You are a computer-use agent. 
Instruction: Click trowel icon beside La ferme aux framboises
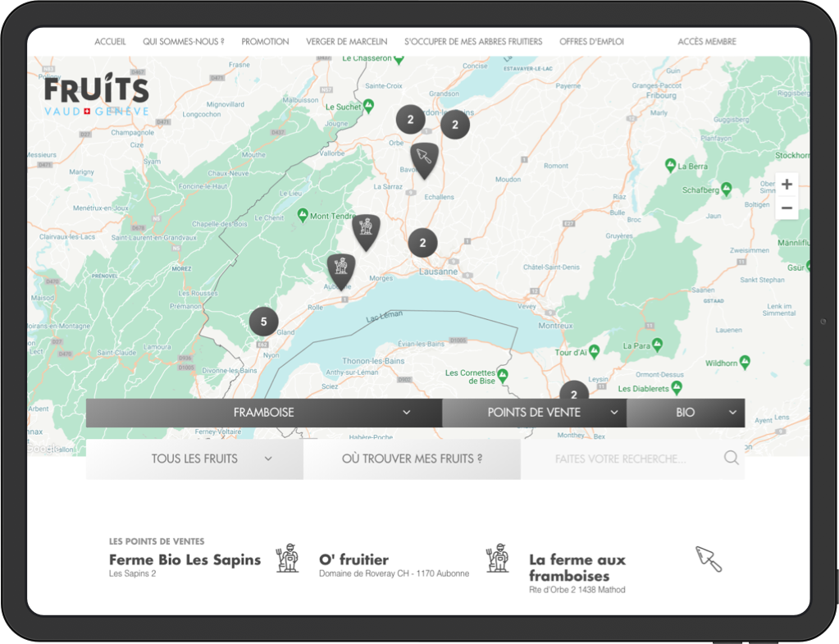[x=709, y=559]
